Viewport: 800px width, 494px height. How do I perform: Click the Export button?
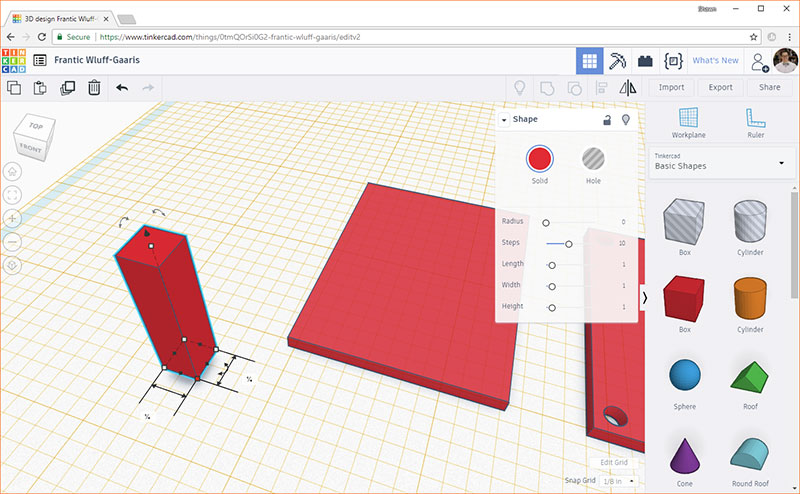point(720,88)
